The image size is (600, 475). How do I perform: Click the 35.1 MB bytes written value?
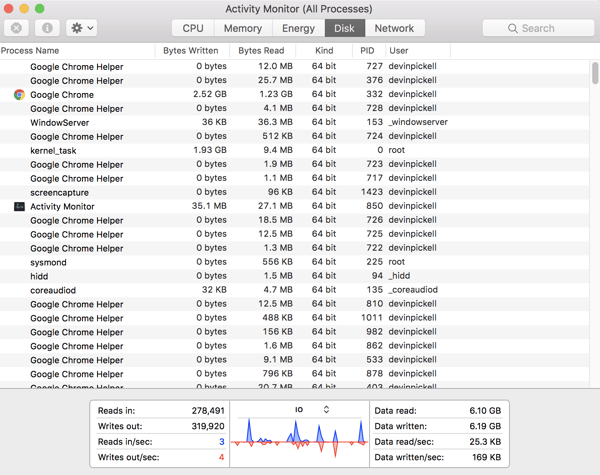(x=209, y=206)
